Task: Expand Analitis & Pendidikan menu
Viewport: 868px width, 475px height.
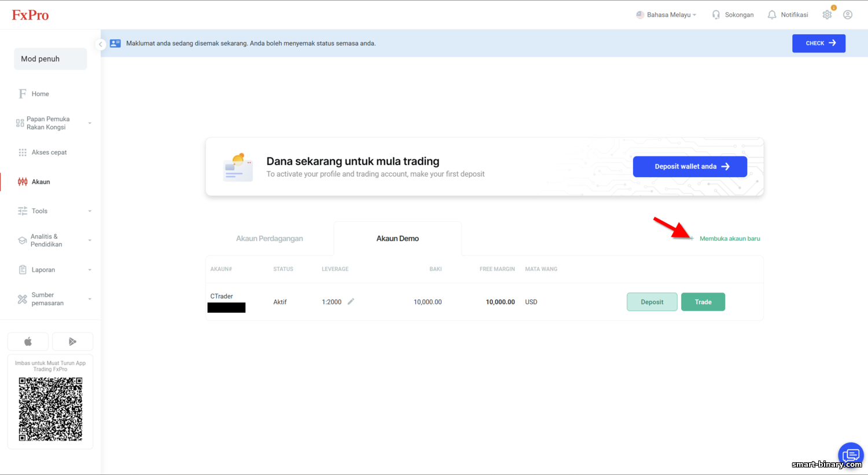Action: 53,240
